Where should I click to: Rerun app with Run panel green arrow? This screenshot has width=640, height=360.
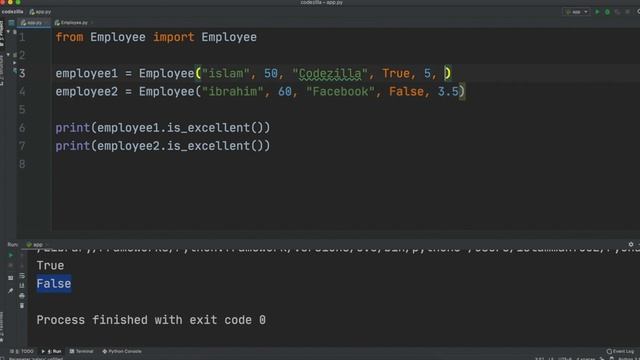click(11, 256)
